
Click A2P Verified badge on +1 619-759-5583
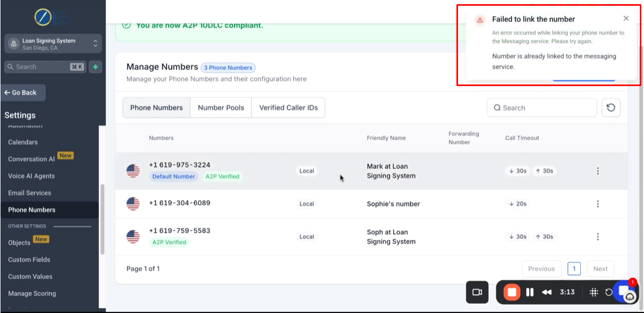pos(169,242)
